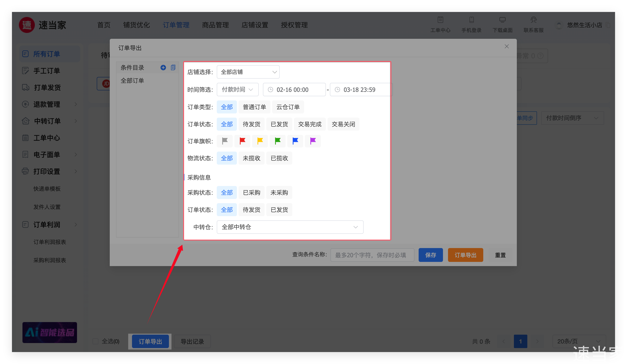This screenshot has height=364, width=627.
Task: Select the gray order flag
Action: coord(225,141)
